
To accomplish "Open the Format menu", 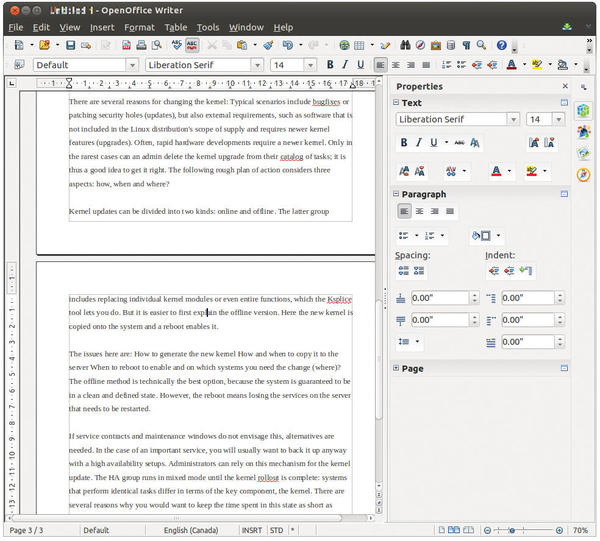I will click(x=139, y=28).
